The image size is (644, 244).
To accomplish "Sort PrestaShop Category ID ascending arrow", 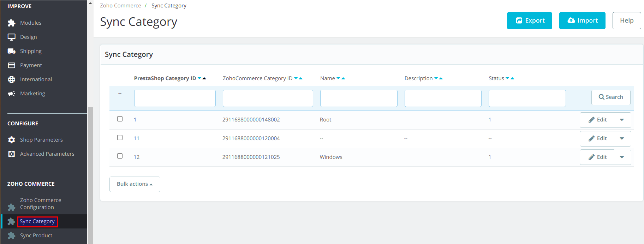I will pyautogui.click(x=204, y=78).
